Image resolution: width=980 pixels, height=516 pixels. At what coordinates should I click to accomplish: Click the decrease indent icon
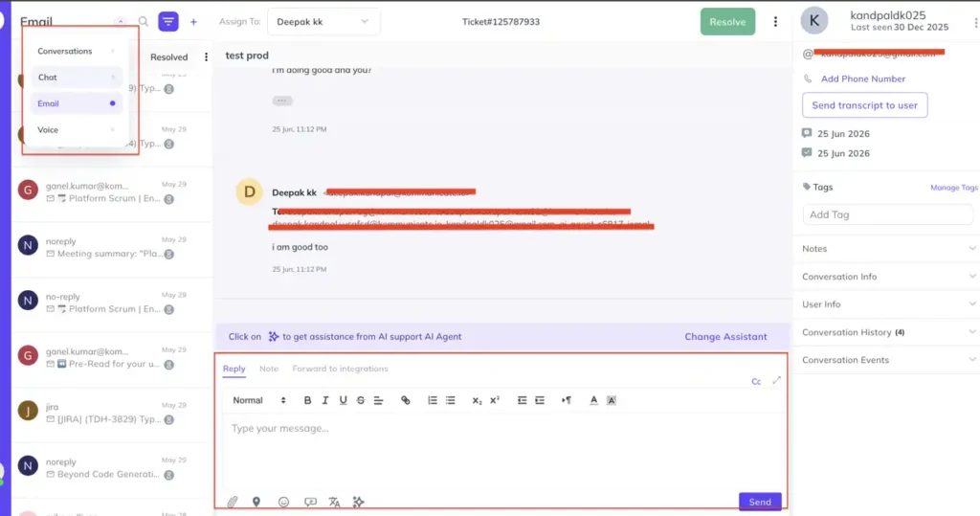click(x=522, y=400)
